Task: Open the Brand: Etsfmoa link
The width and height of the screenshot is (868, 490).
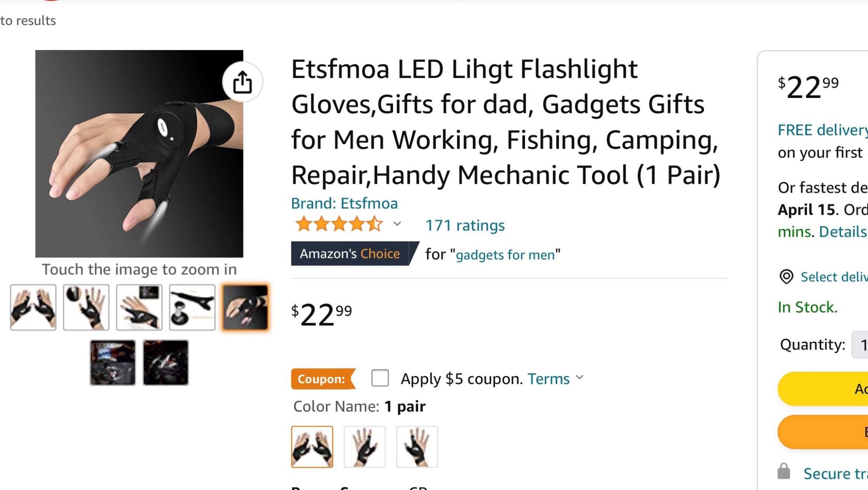Action: click(344, 203)
